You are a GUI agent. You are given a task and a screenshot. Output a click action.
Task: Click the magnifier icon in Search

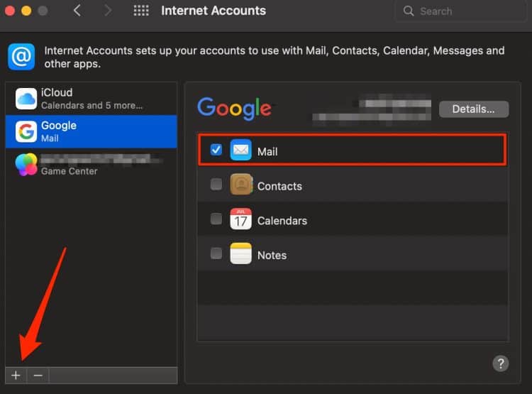[409, 11]
